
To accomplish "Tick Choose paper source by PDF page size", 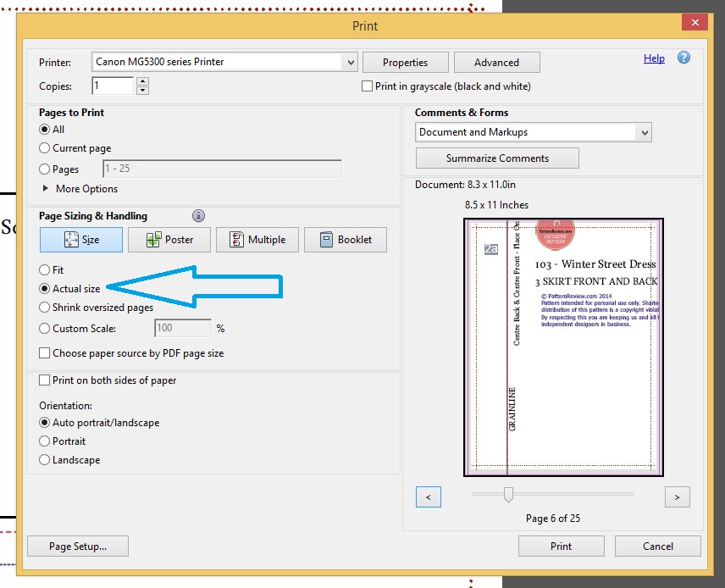I will (x=44, y=353).
